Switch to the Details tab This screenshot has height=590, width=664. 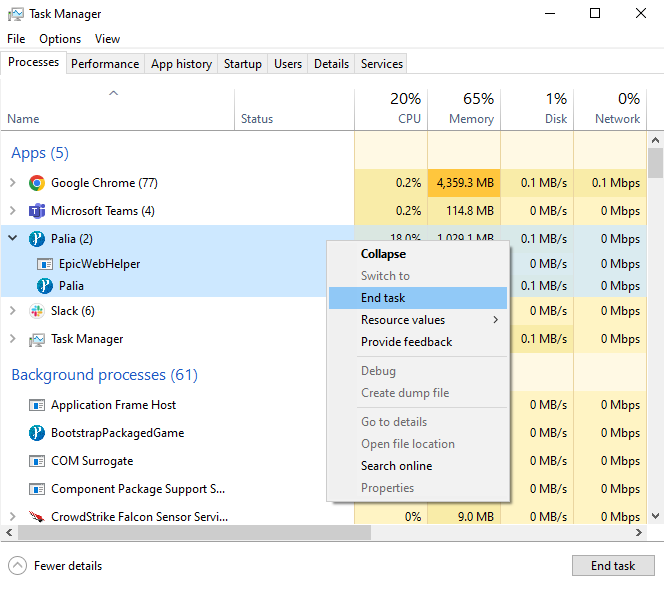[332, 64]
